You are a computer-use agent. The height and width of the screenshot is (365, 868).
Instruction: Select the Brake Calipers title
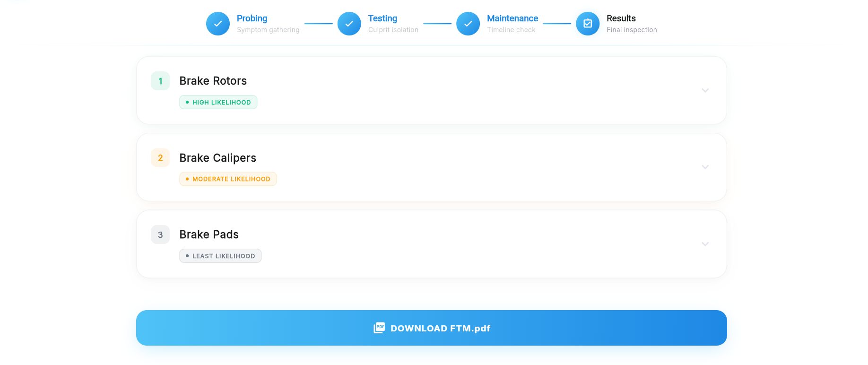pyautogui.click(x=218, y=158)
